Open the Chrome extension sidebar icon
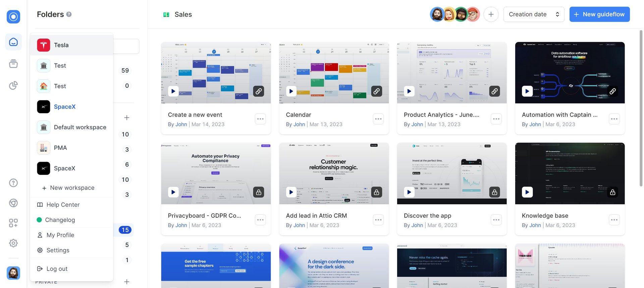 (x=13, y=203)
